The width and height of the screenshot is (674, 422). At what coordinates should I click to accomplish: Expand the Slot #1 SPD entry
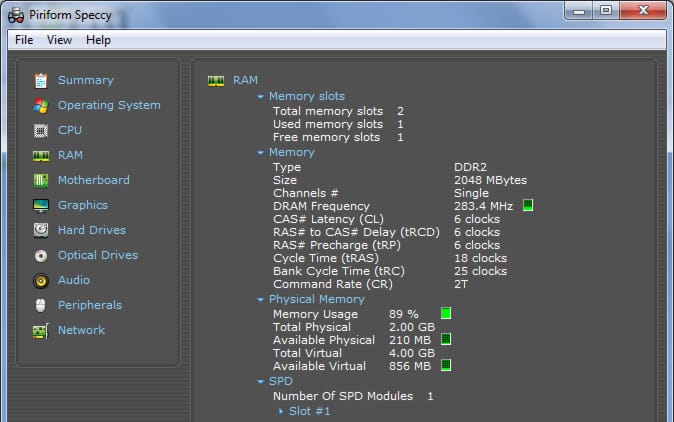point(281,411)
